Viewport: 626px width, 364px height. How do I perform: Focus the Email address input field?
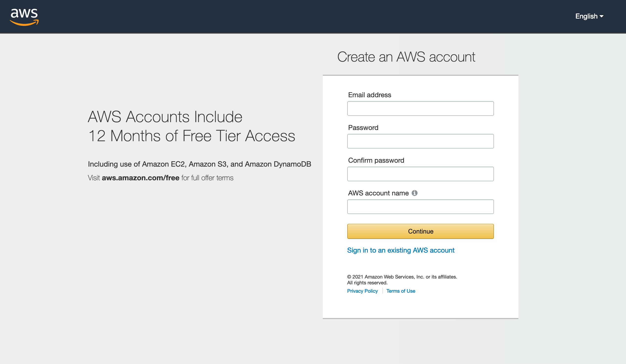point(420,108)
